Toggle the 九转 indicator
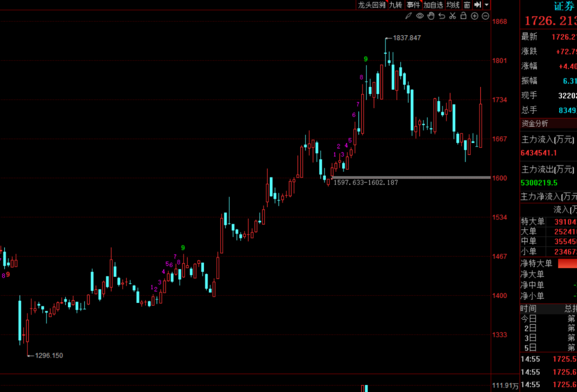 [395, 5]
